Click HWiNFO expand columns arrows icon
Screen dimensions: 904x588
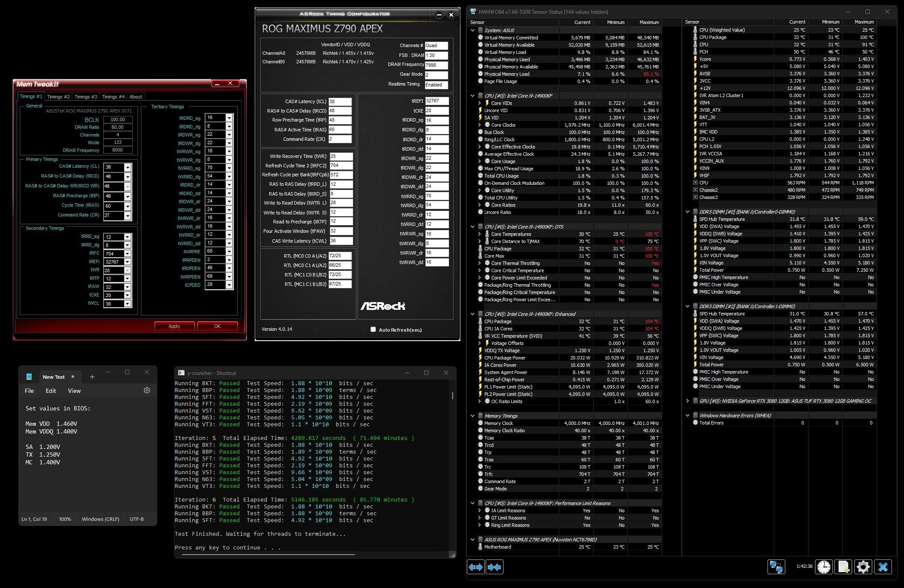click(476, 567)
